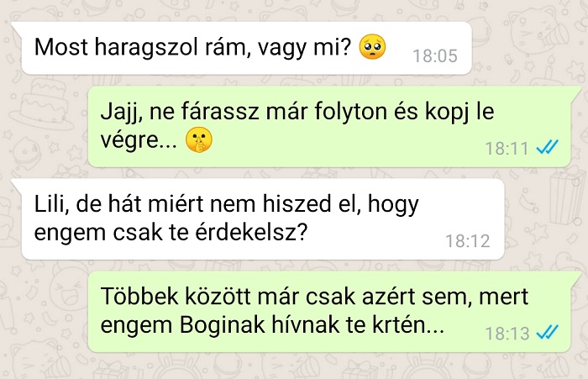Click the 18:12 timestamp

tap(468, 241)
